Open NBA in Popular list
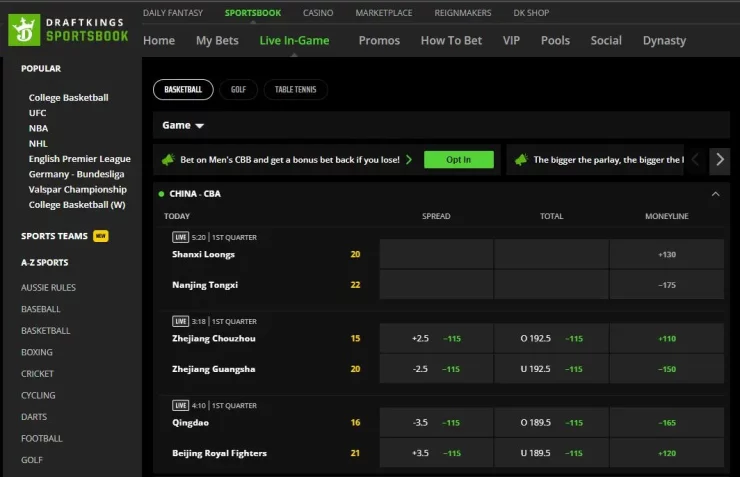Image resolution: width=740 pixels, height=477 pixels. (x=38, y=128)
